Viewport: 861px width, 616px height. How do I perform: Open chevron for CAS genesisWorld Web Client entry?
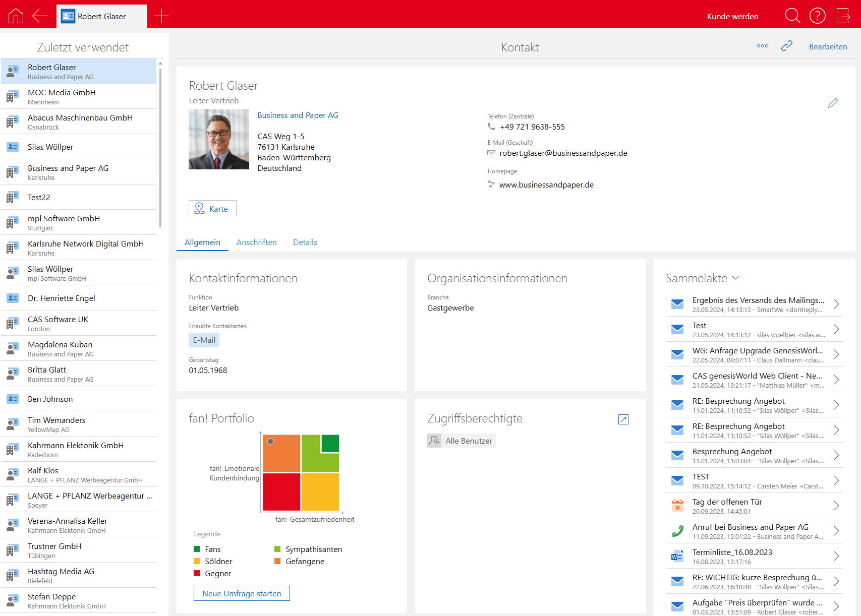point(836,380)
